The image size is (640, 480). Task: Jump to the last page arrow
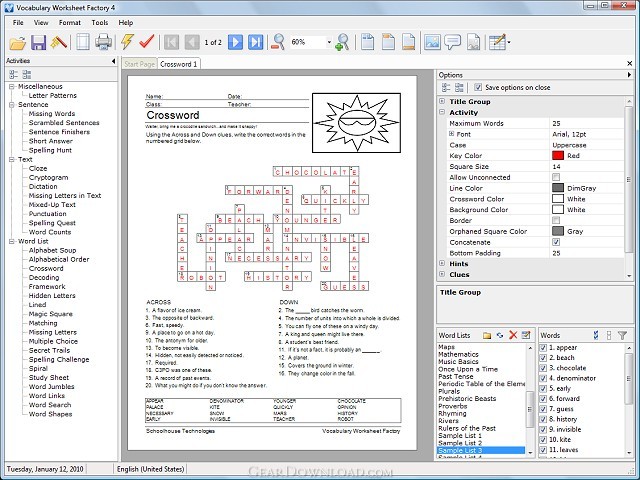click(256, 42)
